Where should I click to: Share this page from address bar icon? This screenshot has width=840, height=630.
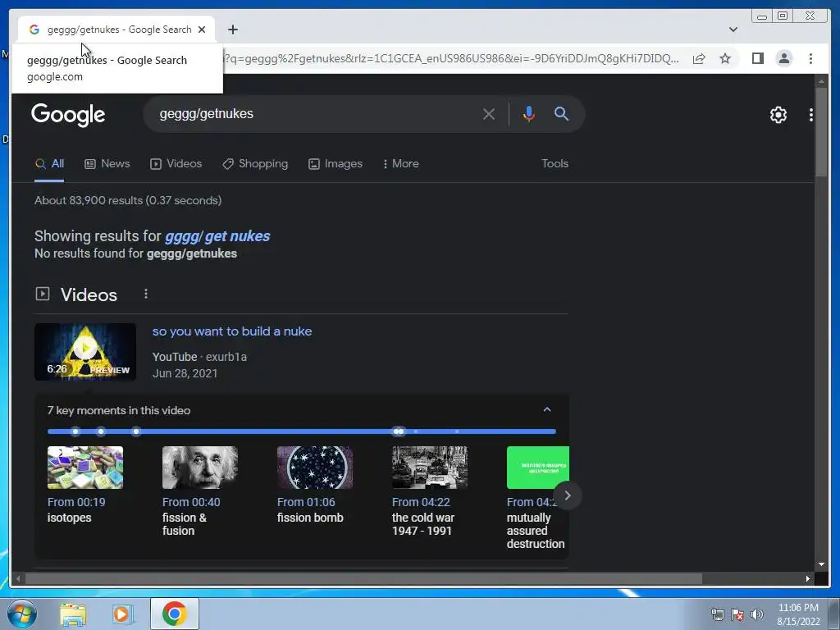tap(699, 58)
